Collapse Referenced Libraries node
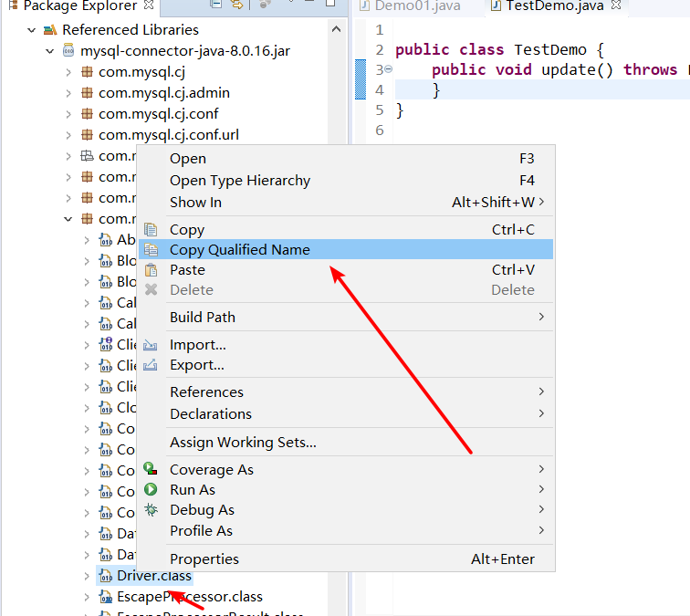 point(31,30)
